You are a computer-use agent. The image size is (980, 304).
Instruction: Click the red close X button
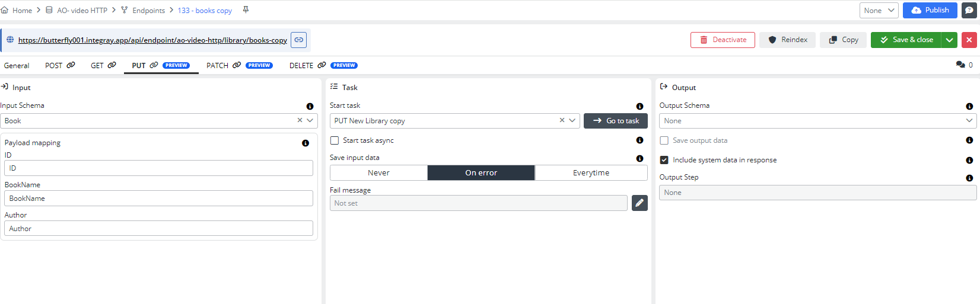[969, 40]
